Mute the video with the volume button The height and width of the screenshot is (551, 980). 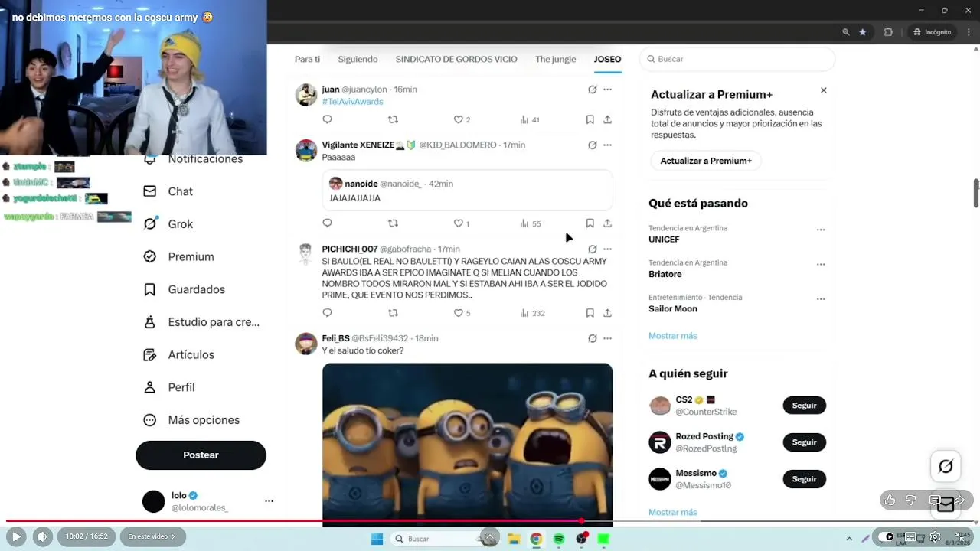point(43,536)
